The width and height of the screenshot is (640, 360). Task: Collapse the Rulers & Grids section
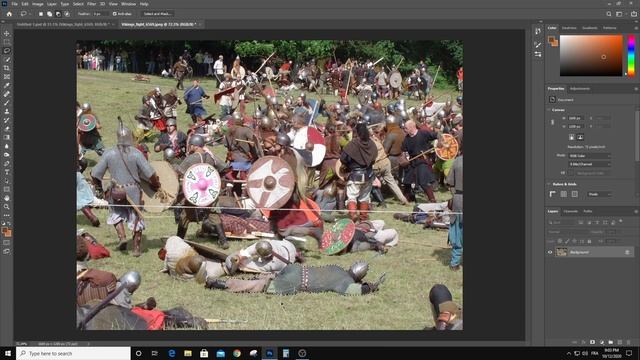[x=549, y=184]
